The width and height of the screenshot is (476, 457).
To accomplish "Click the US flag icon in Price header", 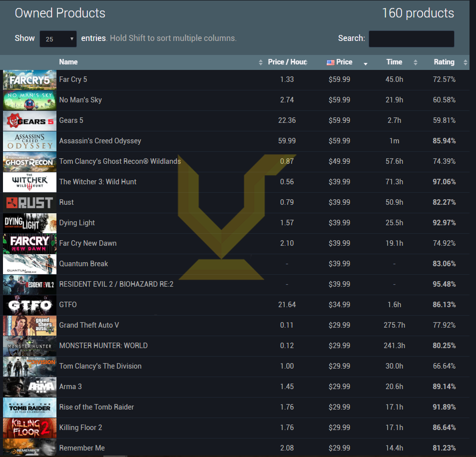I will click(330, 62).
